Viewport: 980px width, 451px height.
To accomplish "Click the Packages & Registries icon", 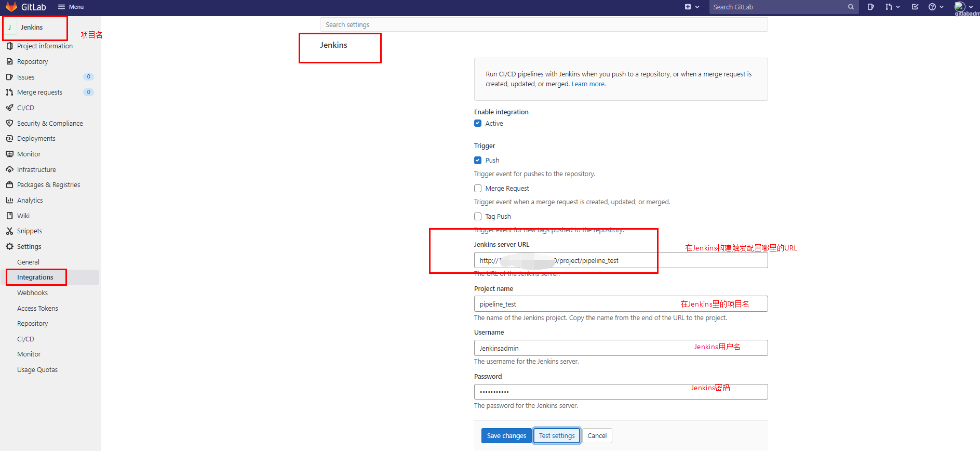I will click(9, 184).
